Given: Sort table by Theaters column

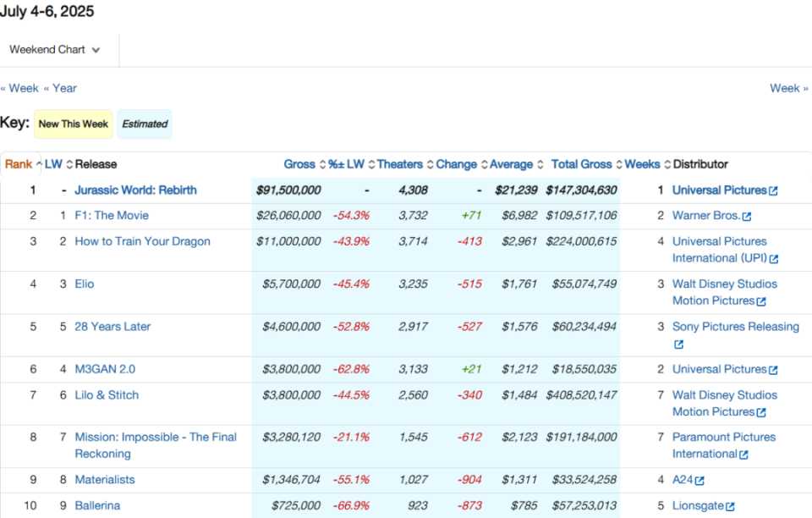Looking at the screenshot, I should coord(405,164).
